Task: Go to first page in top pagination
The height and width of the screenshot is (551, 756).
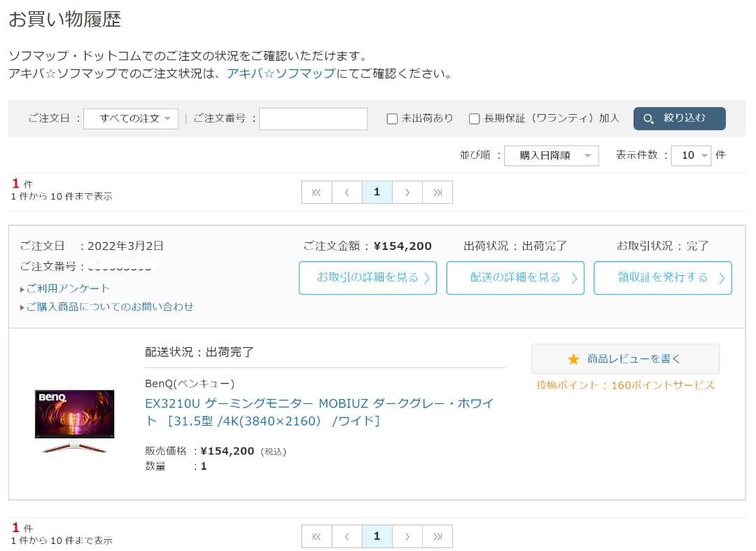Action: [x=316, y=193]
